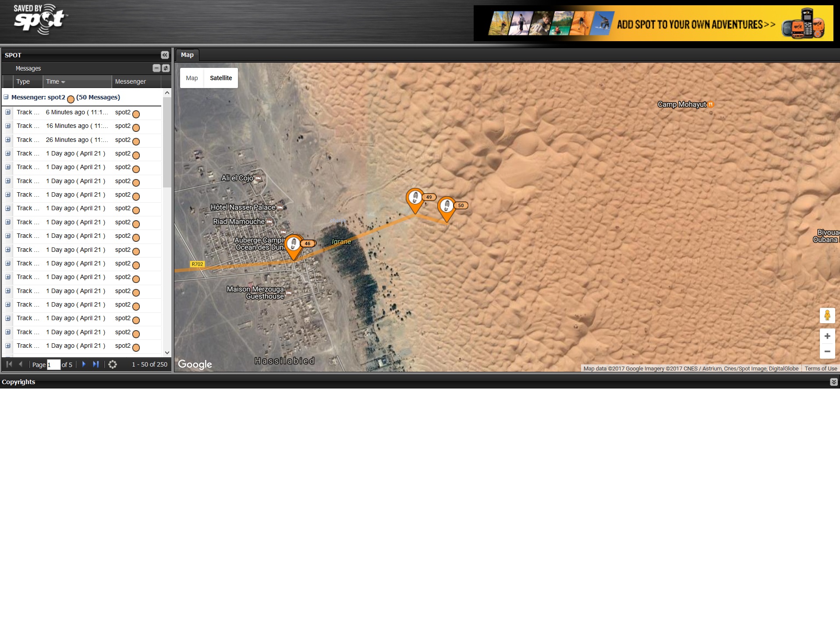Click the Hassilabied town label

click(284, 361)
